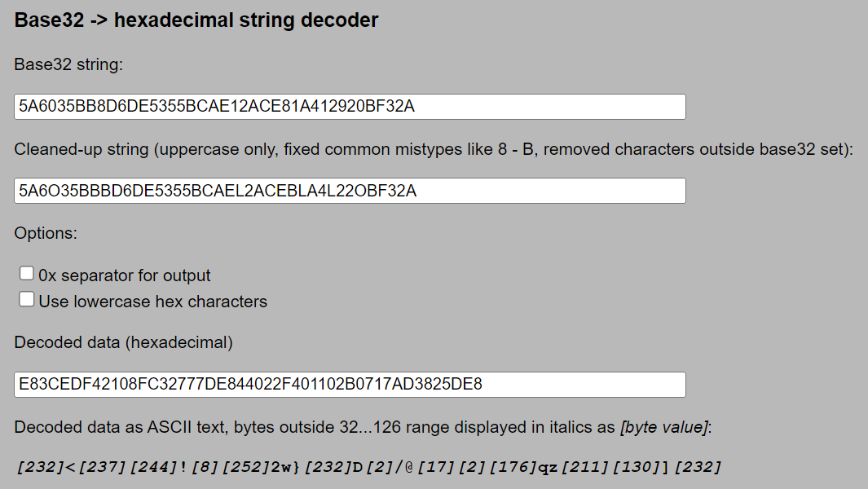The width and height of the screenshot is (868, 489).
Task: Toggle the Use lowercase hex characters checkbox
Action: [x=27, y=300]
